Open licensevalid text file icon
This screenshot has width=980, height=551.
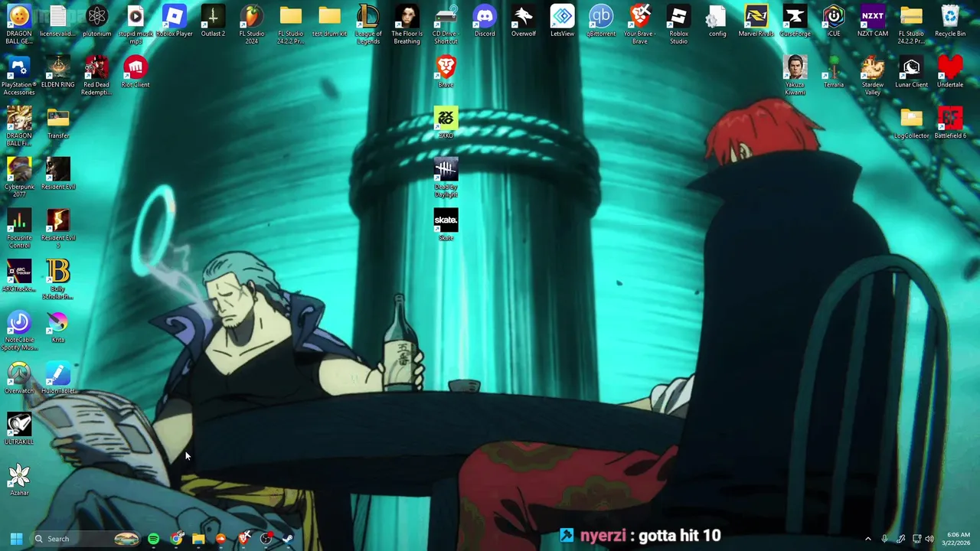pos(58,21)
